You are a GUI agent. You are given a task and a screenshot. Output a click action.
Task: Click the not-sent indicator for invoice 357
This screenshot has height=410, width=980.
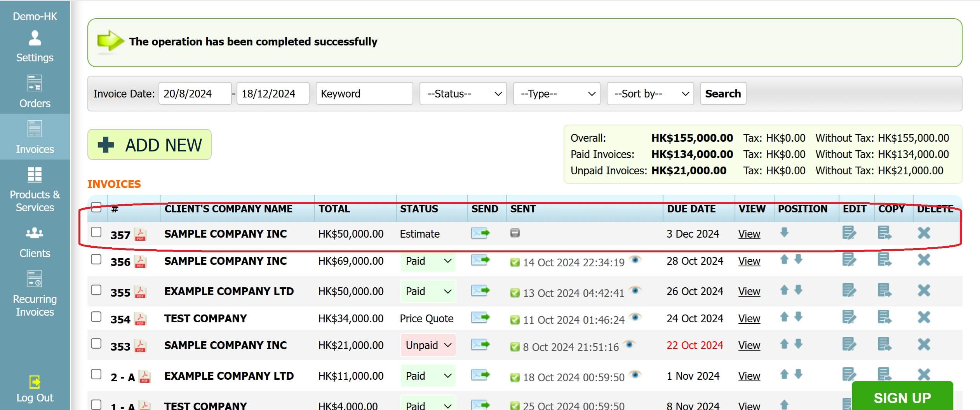pyautogui.click(x=515, y=233)
